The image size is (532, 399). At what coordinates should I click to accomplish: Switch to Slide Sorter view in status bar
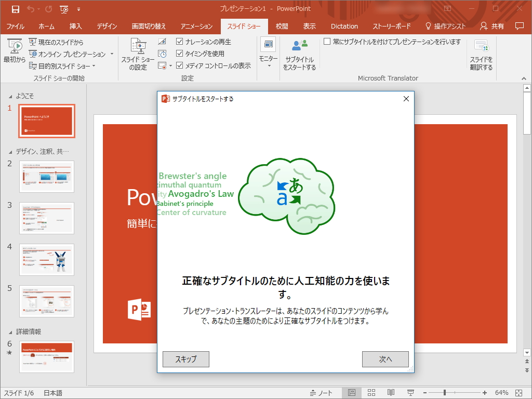371,392
